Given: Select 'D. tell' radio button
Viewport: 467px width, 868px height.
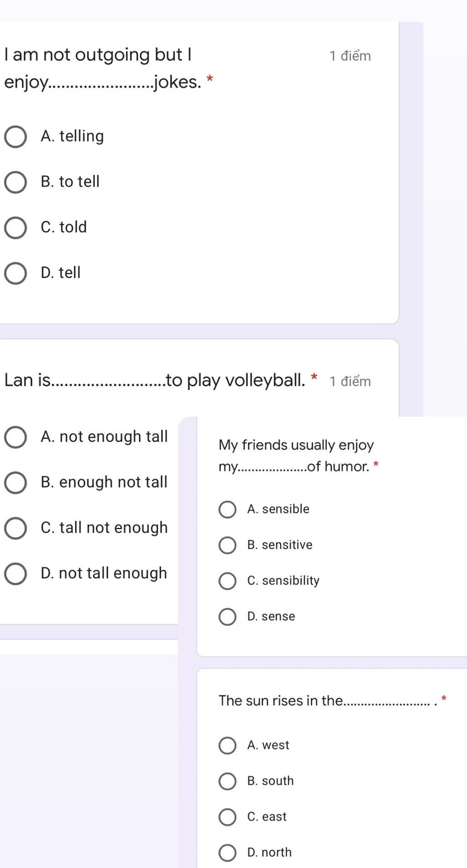Looking at the screenshot, I should tap(16, 273).
